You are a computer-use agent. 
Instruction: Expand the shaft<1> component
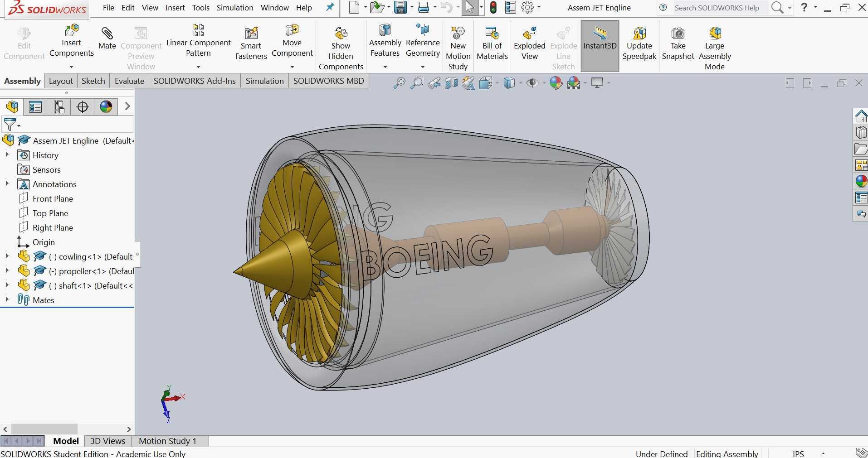click(x=7, y=285)
